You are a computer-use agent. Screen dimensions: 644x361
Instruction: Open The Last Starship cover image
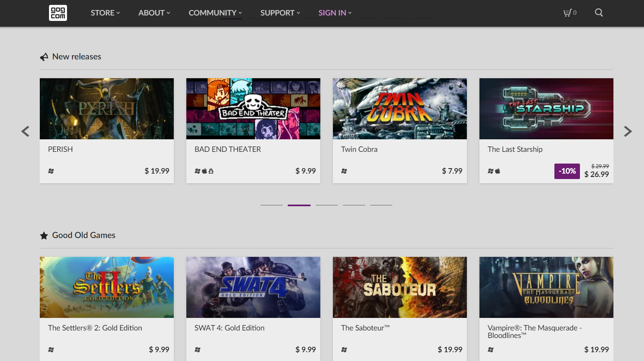[546, 109]
